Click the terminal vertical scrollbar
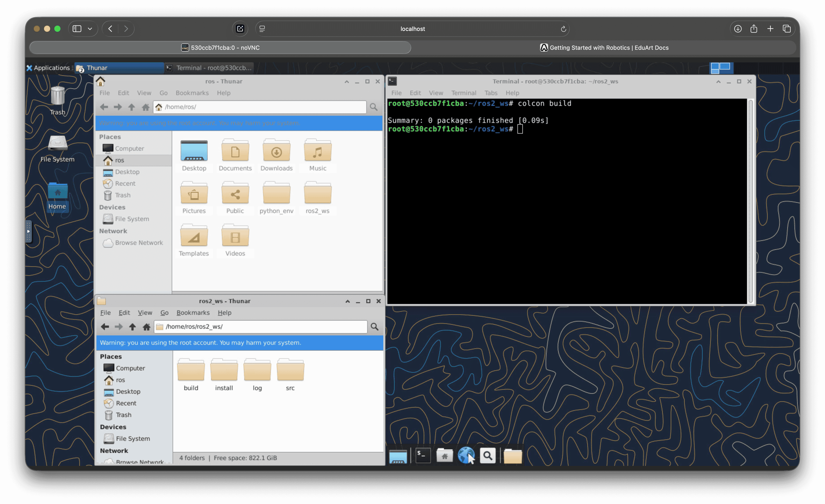The height and width of the screenshot is (504, 825). 750,201
